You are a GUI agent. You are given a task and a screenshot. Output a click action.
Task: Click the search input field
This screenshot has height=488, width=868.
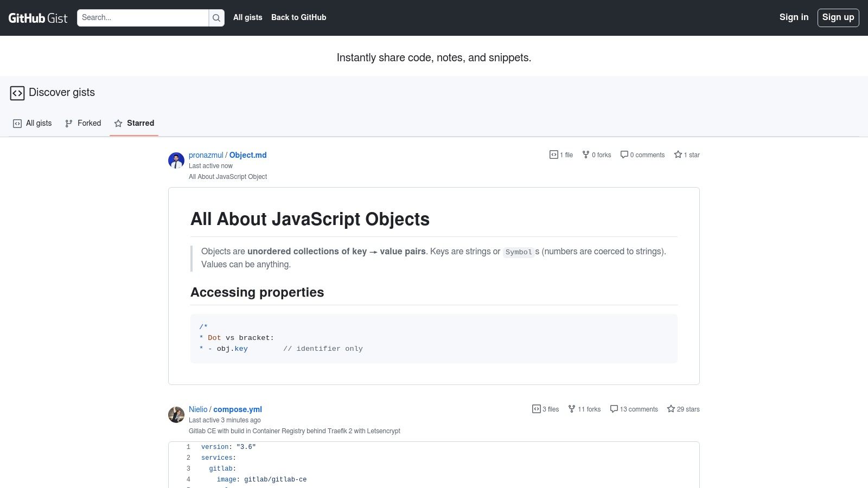tap(143, 17)
